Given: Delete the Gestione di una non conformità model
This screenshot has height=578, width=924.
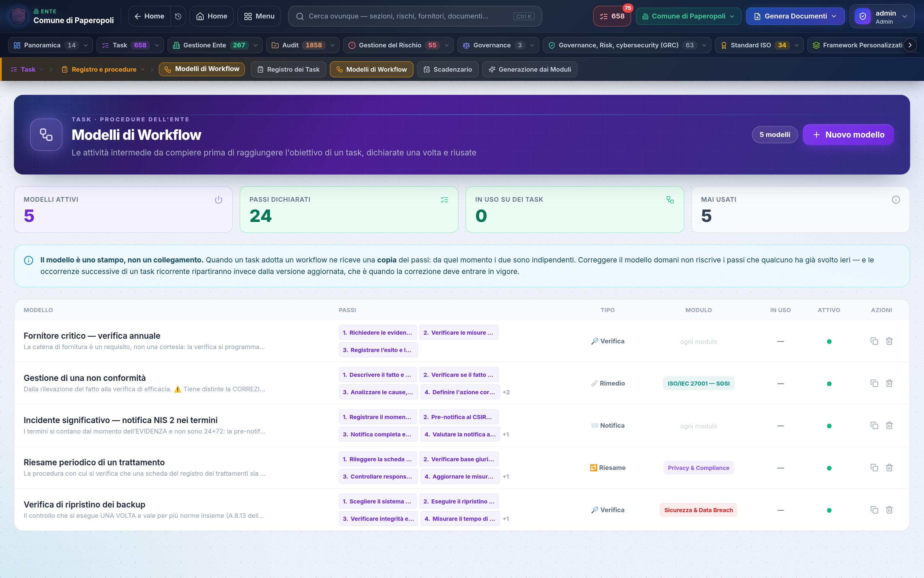Looking at the screenshot, I should click(889, 383).
